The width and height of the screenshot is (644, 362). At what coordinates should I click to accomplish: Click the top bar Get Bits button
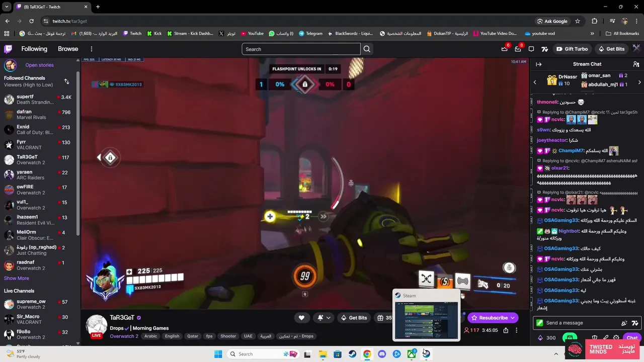coord(611,49)
